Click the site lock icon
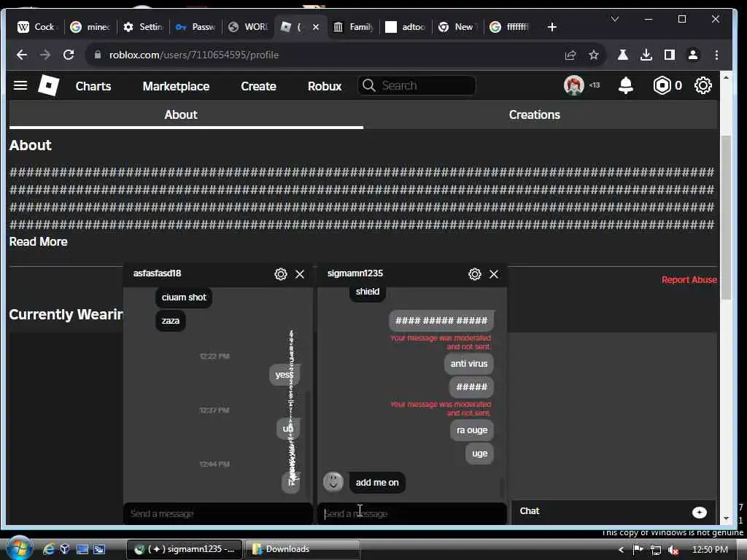 (x=98, y=55)
